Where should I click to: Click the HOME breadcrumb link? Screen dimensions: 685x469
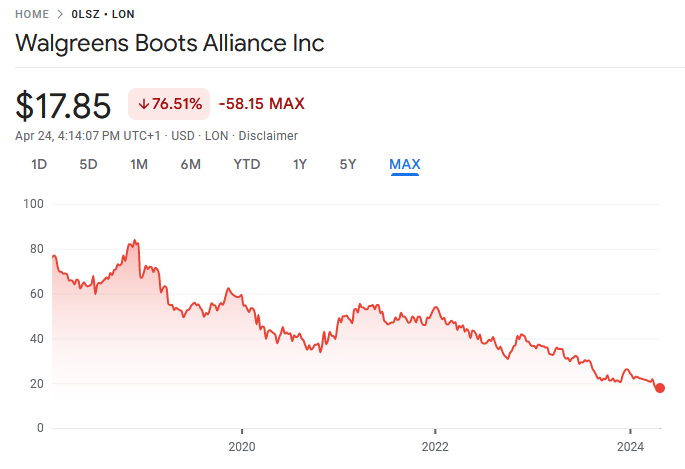coord(32,14)
